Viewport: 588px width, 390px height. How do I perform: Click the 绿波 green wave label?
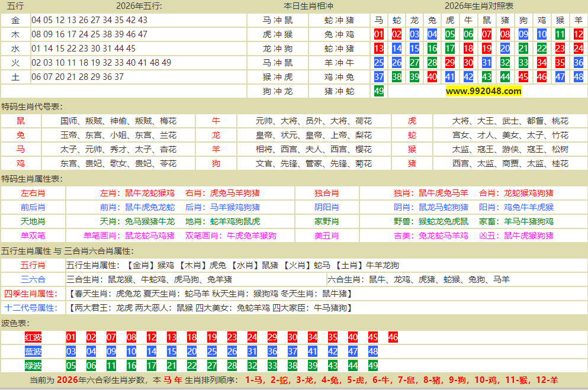[x=33, y=366]
